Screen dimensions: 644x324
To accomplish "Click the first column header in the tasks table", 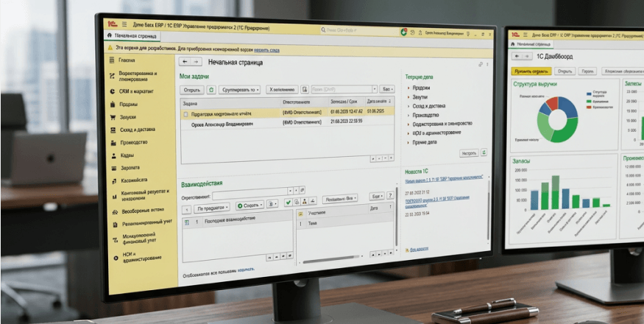I will tap(231, 103).
